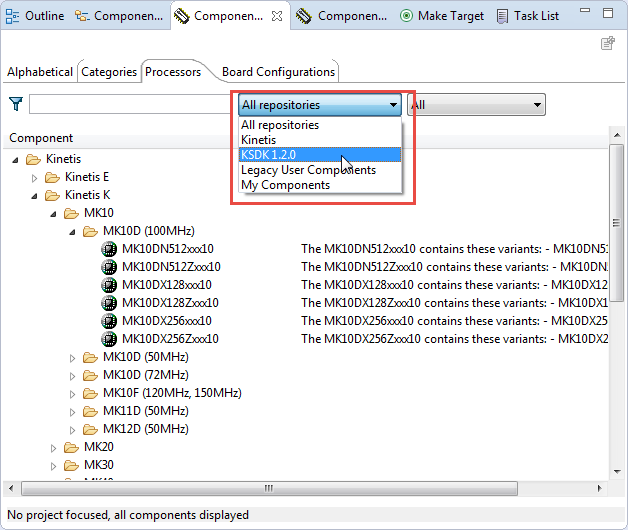The height and width of the screenshot is (530, 628).
Task: Minimize the view panel
Action: point(585,11)
